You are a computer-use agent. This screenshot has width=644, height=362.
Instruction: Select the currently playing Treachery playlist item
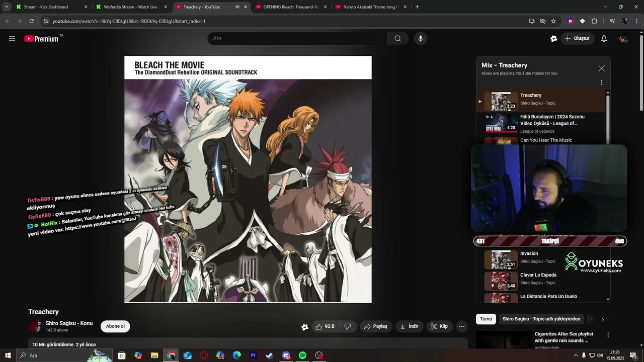point(541,102)
